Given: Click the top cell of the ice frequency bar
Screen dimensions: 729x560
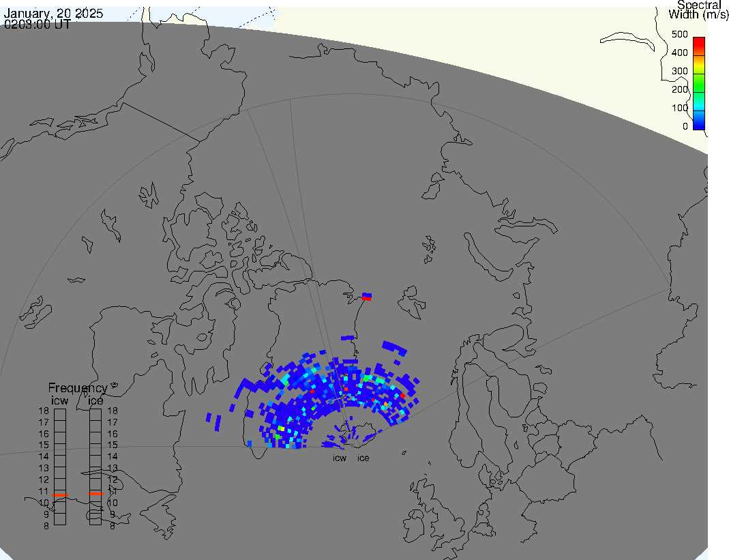Looking at the screenshot, I should coord(95,415).
